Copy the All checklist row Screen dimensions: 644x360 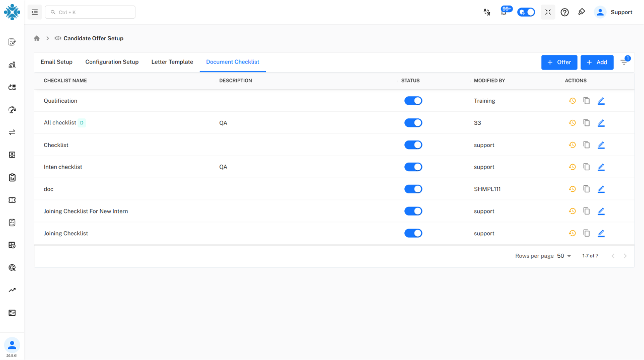point(587,123)
